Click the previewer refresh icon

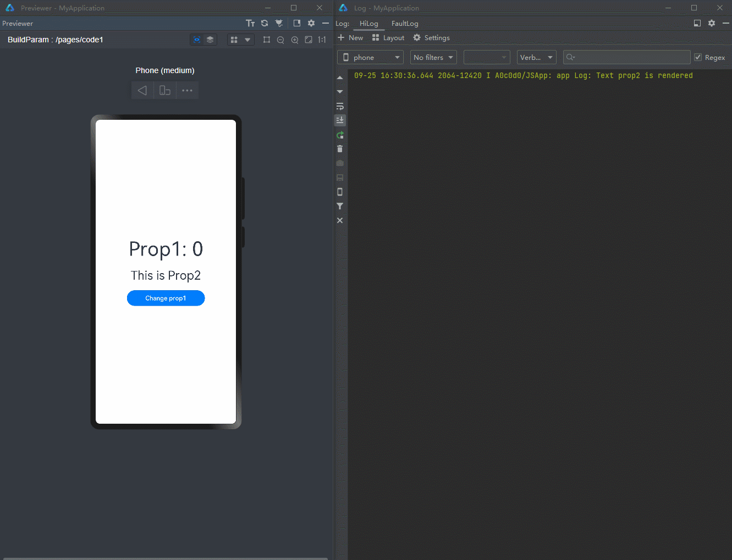click(265, 23)
